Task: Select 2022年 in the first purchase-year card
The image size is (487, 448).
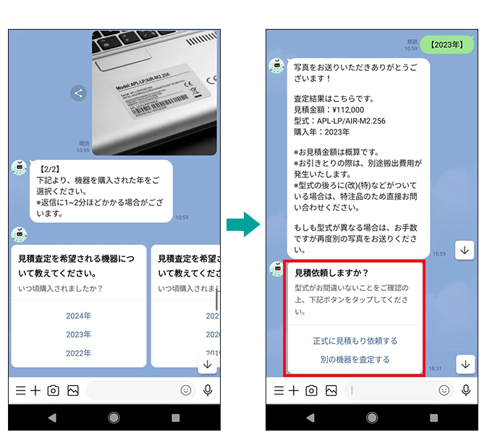Action: [x=78, y=353]
